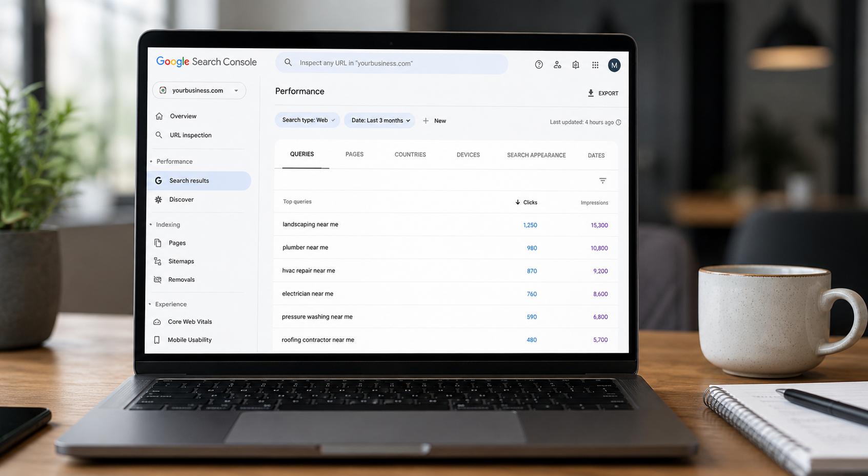
Task: Click the search magnifier icon in URL bar
Action: pos(288,63)
